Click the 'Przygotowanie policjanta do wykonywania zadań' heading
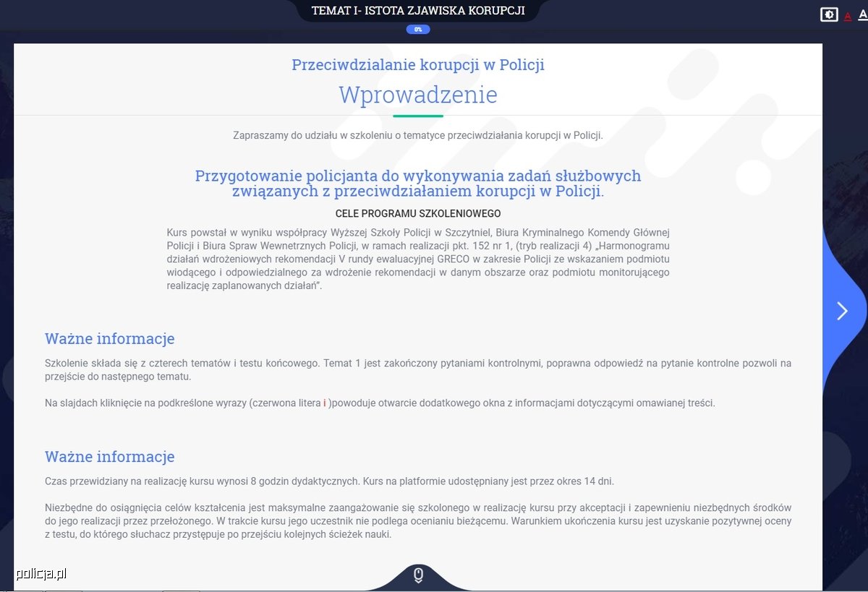This screenshot has height=592, width=868. pyautogui.click(x=418, y=183)
